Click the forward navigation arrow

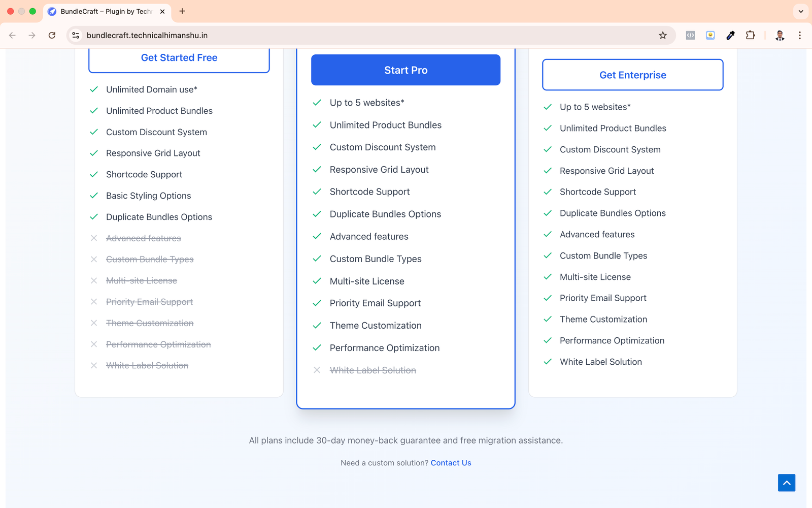[x=32, y=36]
